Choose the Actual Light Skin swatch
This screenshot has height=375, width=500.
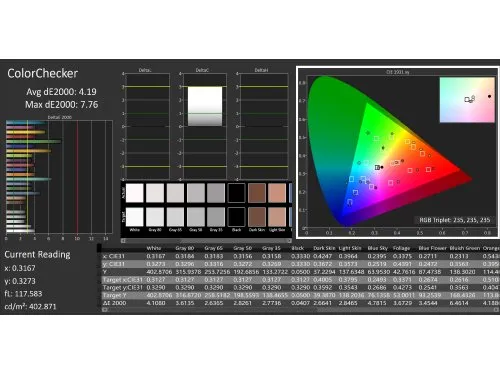click(277, 193)
